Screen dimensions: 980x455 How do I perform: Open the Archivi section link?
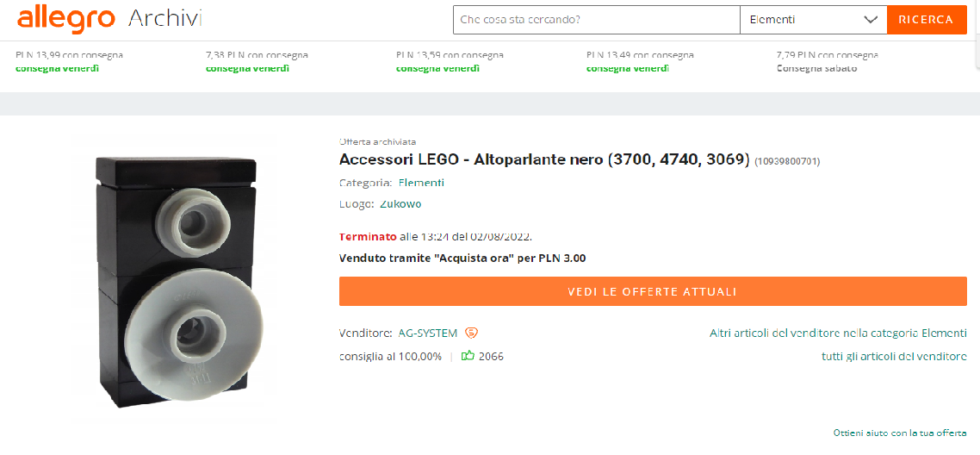tap(165, 20)
